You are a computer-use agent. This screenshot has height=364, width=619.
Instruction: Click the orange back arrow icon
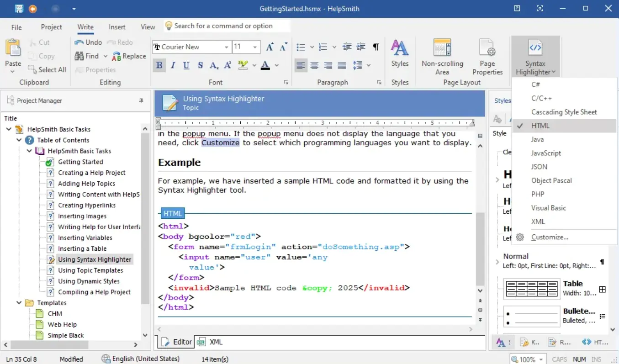[33, 9]
